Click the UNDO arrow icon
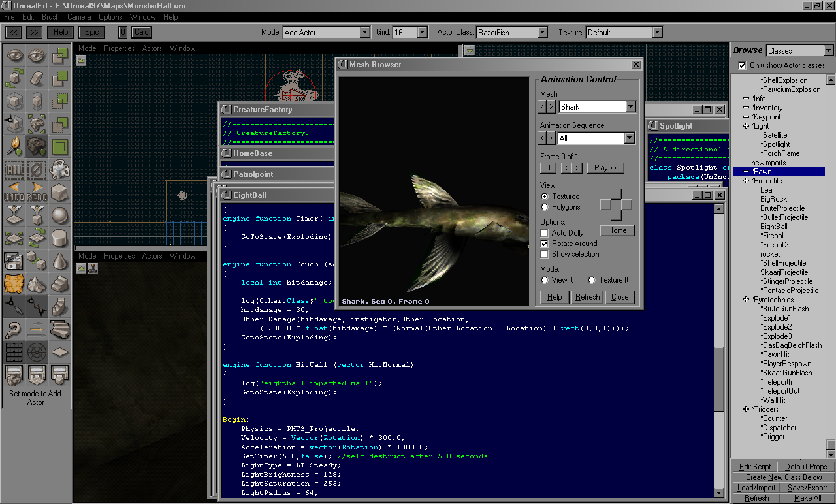836x504 pixels. 14,193
